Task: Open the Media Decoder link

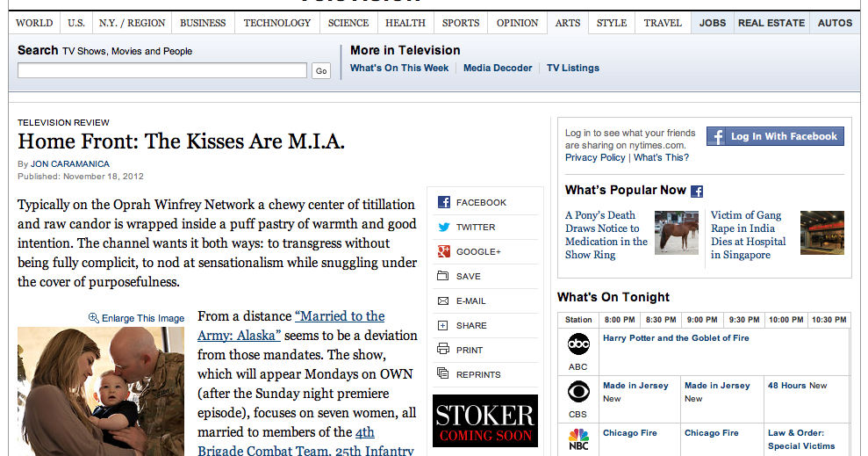Action: coord(497,68)
